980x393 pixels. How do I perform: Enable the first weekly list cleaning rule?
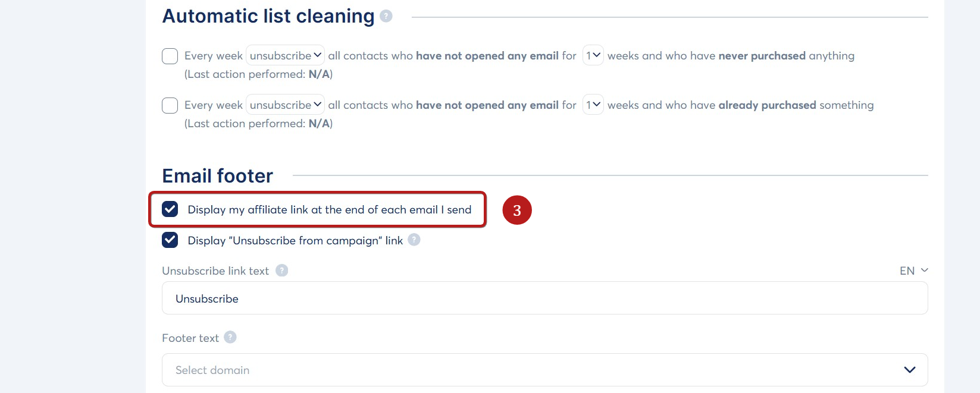click(170, 55)
